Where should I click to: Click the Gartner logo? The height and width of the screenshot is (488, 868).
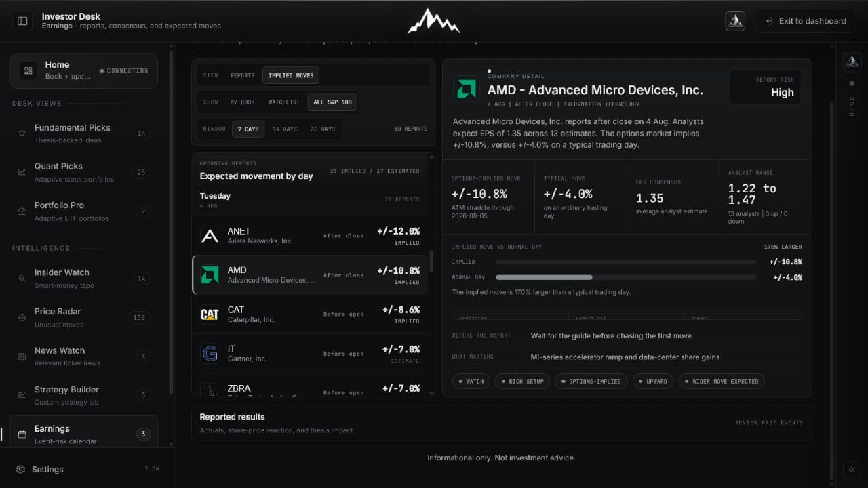point(210,354)
